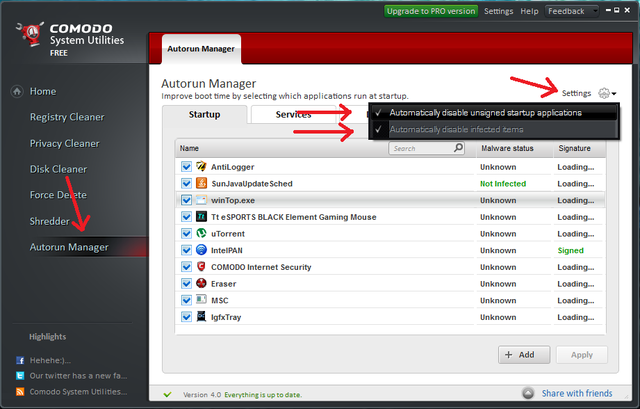Open Registry Cleaner from sidebar
640x409 pixels.
[67, 117]
